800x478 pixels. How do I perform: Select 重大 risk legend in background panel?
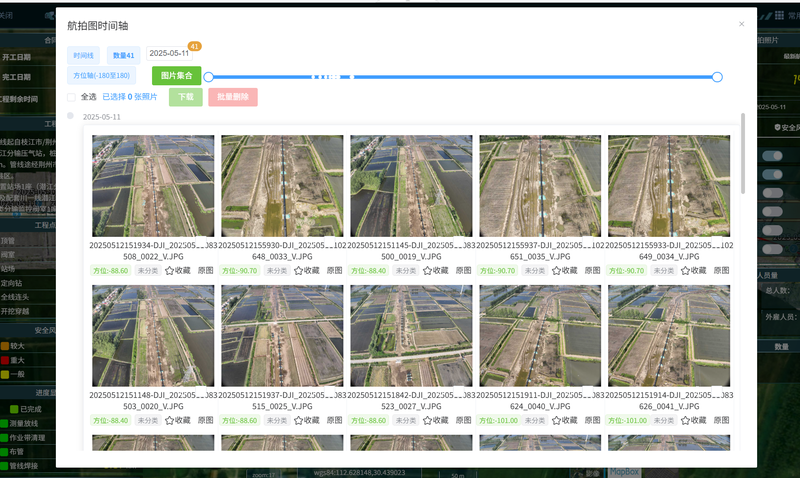(x=13, y=360)
